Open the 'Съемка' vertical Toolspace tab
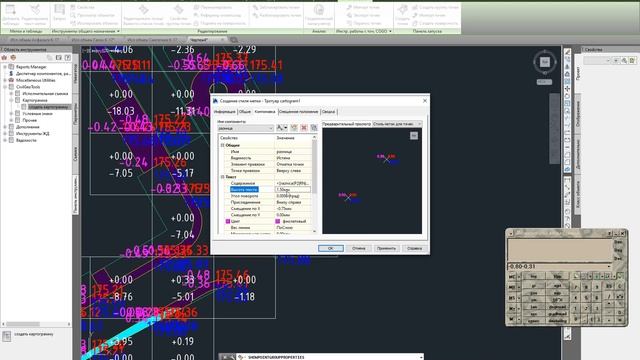 point(76,154)
